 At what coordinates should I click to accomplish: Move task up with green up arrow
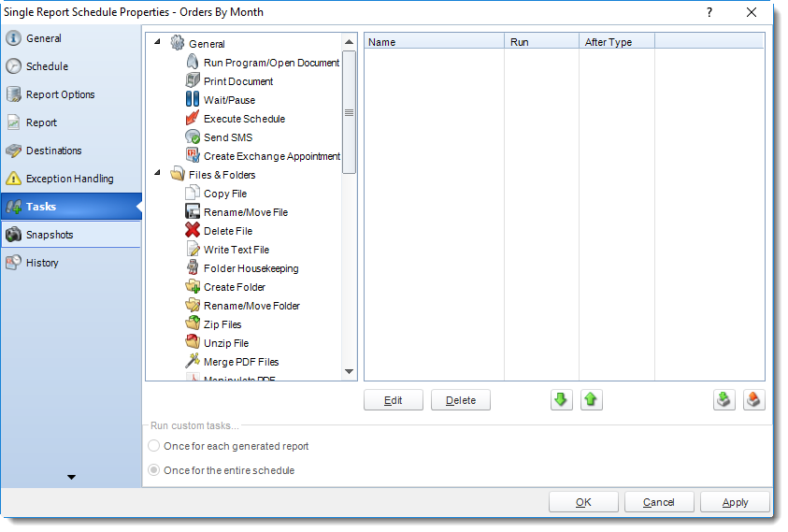(592, 400)
